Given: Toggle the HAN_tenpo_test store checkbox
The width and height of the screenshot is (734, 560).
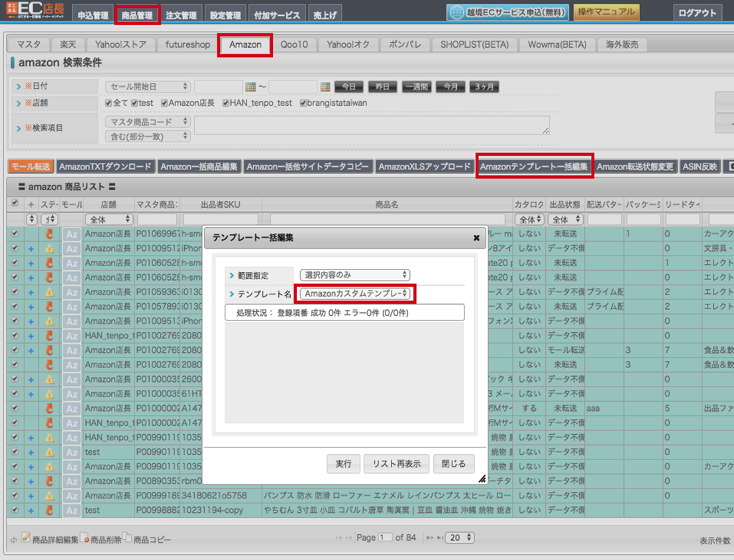Looking at the screenshot, I should point(226,103).
